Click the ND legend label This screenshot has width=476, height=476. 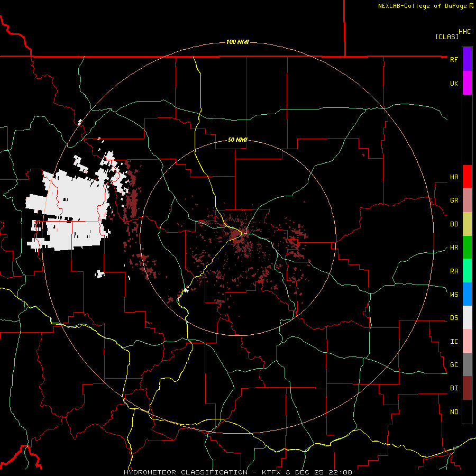pos(454,412)
